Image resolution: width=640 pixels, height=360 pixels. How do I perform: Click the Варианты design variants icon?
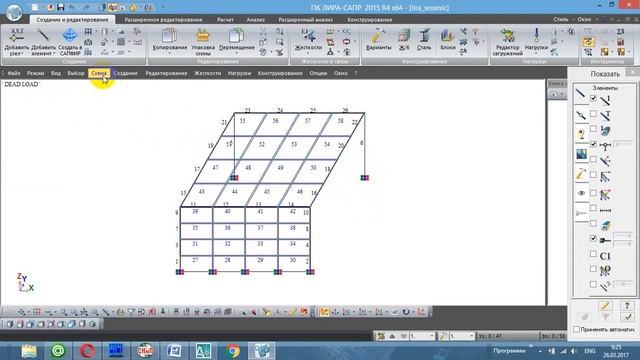point(379,36)
